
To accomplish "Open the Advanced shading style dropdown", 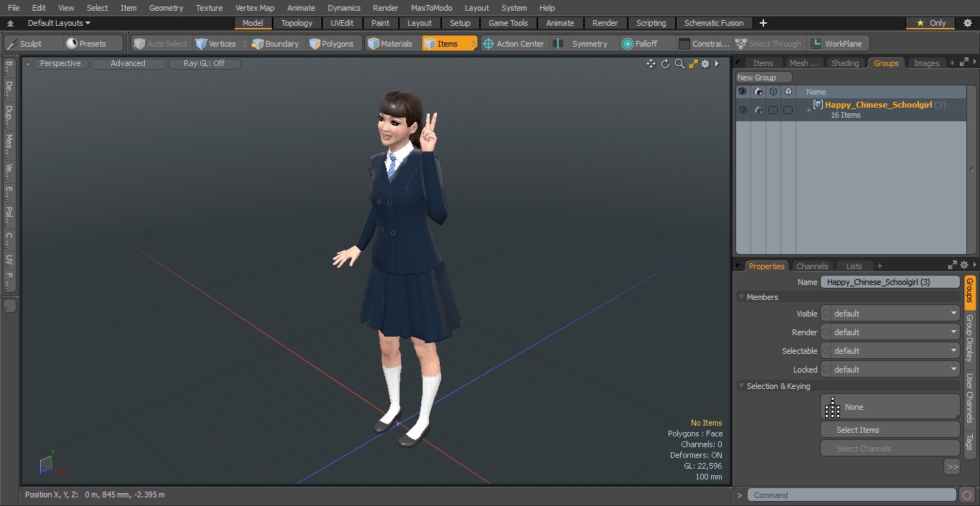I will pyautogui.click(x=128, y=64).
